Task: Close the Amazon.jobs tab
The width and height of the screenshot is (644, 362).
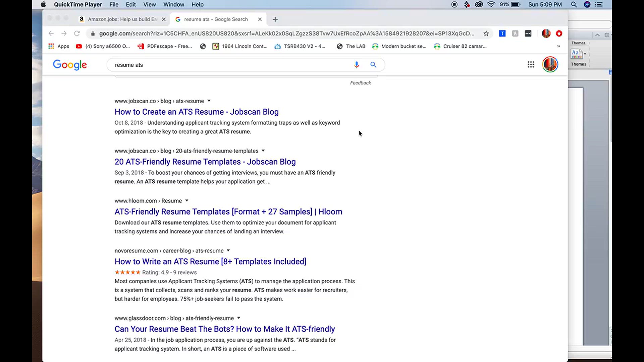Action: (164, 19)
